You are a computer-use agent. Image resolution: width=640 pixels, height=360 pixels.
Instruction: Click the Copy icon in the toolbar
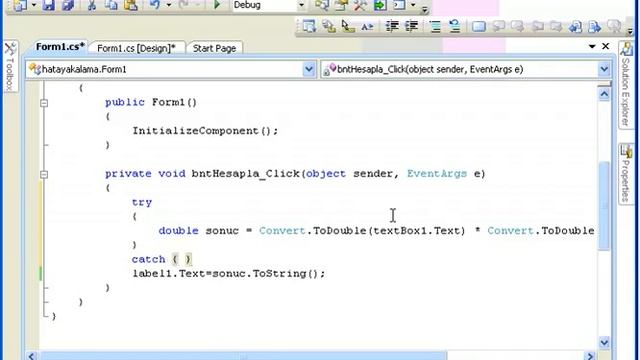click(x=111, y=5)
